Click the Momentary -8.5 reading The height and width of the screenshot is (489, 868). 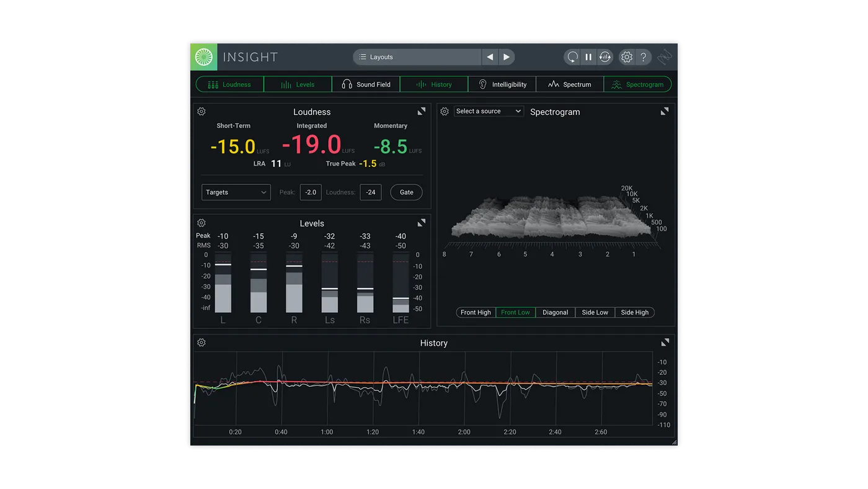click(x=391, y=146)
